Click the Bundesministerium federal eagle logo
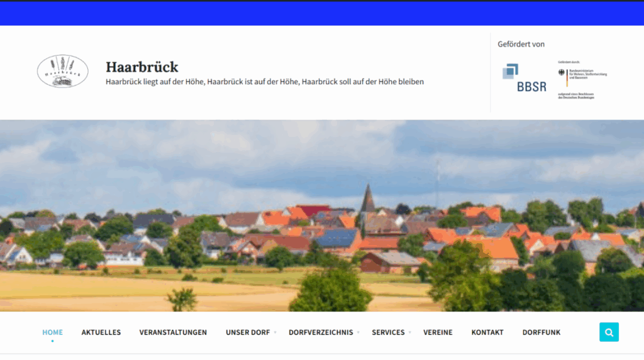The image size is (644, 360). pyautogui.click(x=561, y=74)
